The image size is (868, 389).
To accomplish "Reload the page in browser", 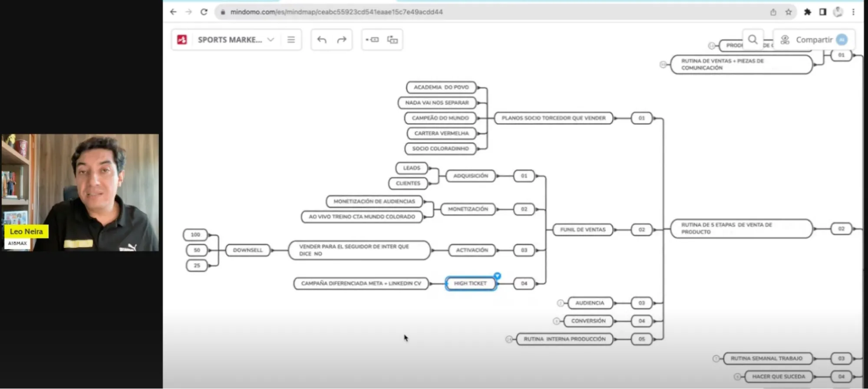I will point(204,12).
